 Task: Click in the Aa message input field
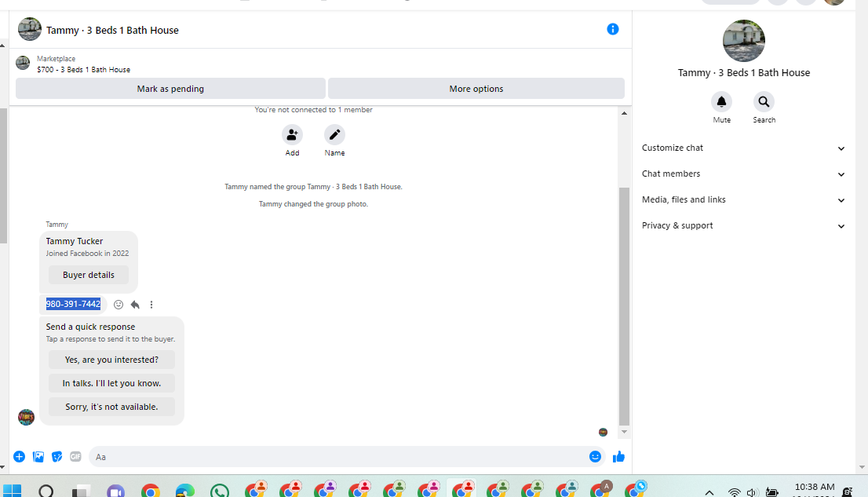click(337, 456)
